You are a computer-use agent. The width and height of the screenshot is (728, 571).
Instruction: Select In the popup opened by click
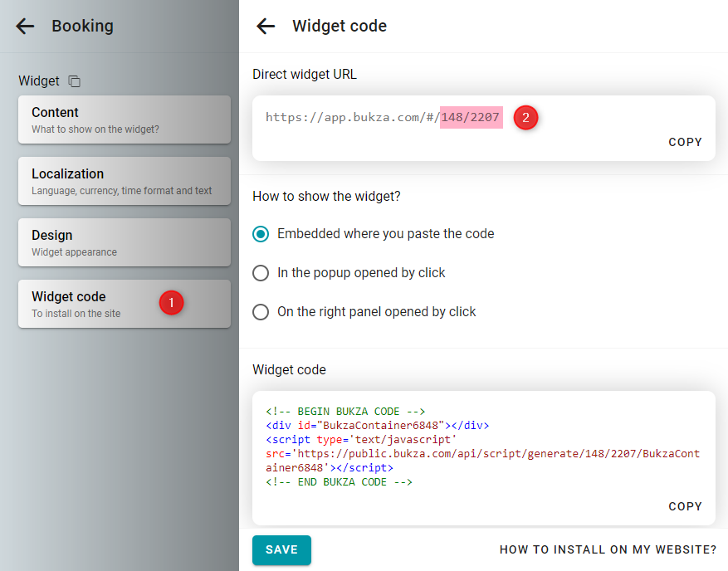pos(261,273)
